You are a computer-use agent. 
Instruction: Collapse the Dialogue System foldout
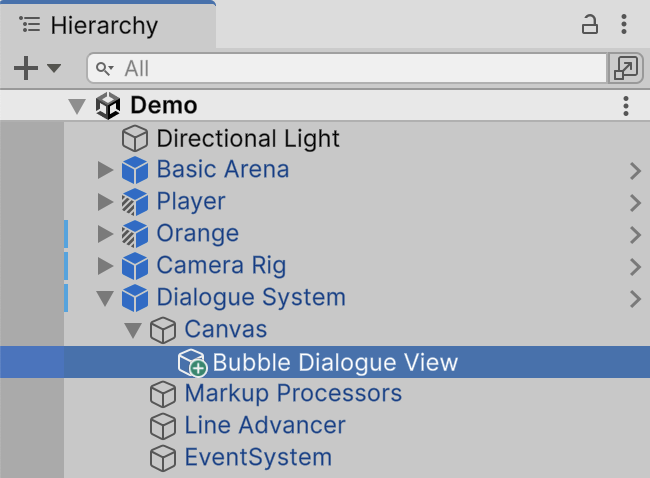tap(105, 298)
